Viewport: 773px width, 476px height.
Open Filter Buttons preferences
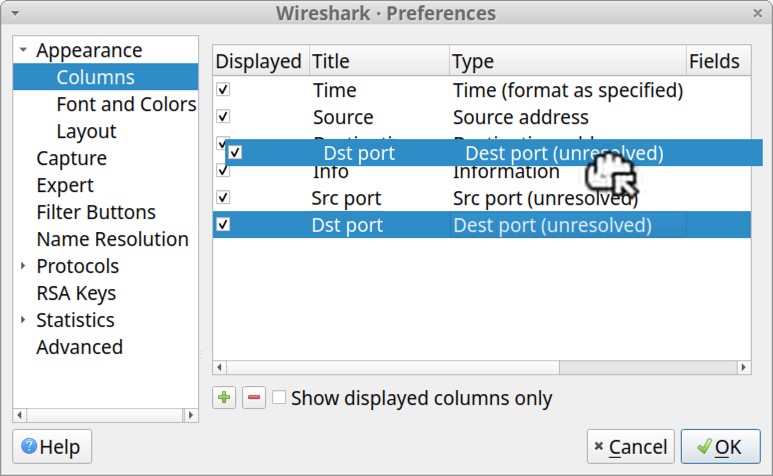pos(96,212)
